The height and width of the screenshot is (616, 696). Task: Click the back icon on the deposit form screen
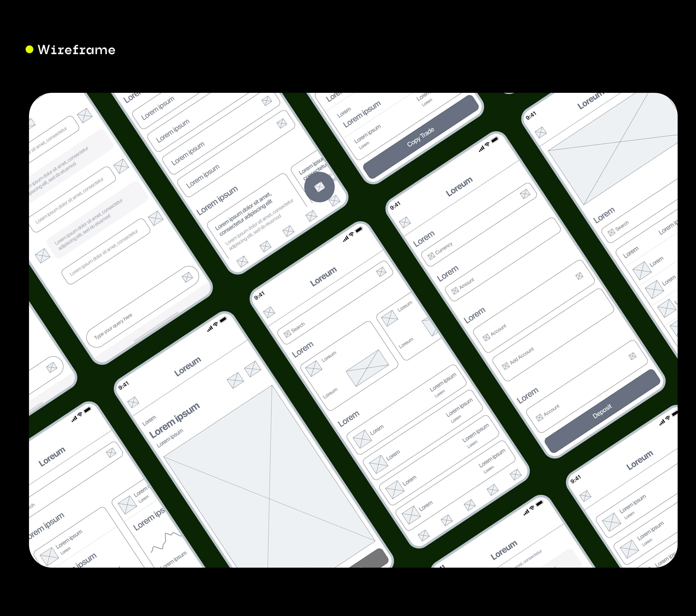405,222
